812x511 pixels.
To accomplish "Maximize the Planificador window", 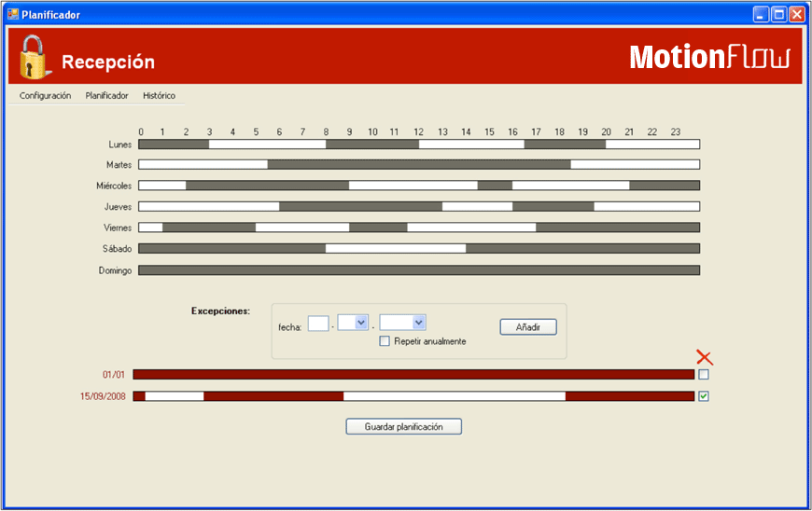I will [779, 15].
